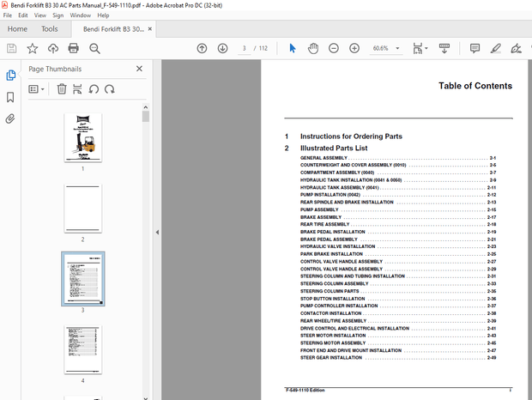
Task: Click Illustrated Parts List heading
Action: click(334, 148)
